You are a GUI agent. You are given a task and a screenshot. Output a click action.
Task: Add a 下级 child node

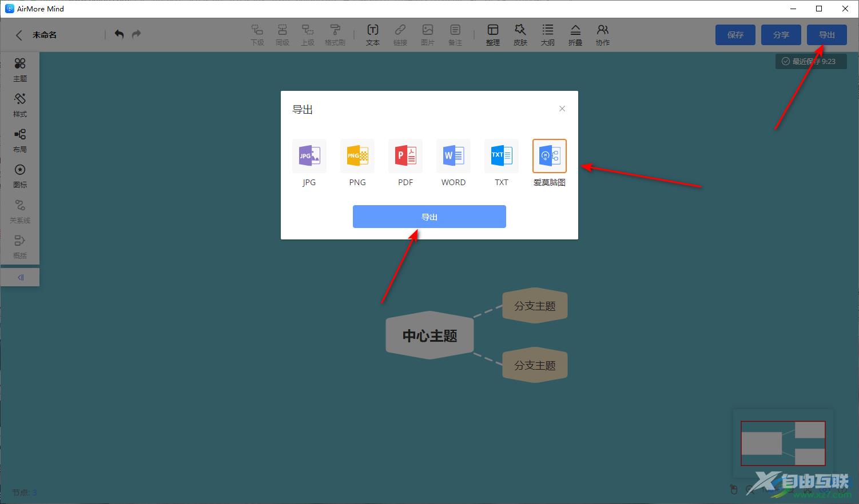tap(257, 35)
